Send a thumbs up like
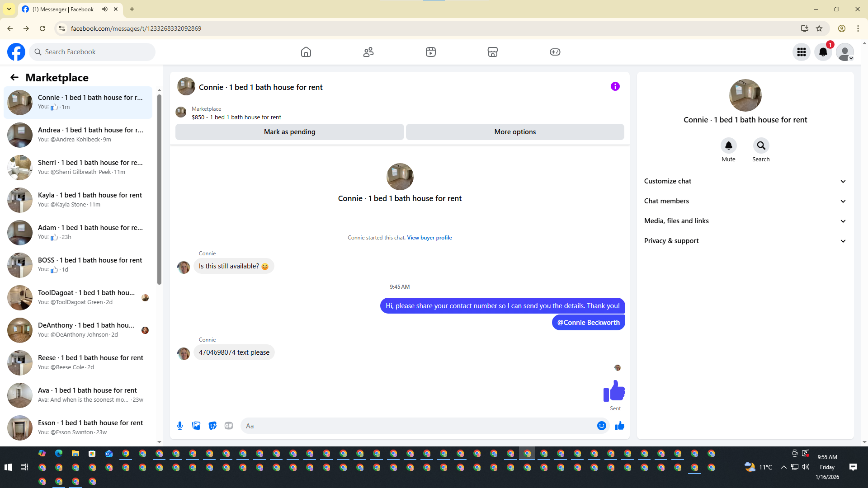 (x=619, y=426)
